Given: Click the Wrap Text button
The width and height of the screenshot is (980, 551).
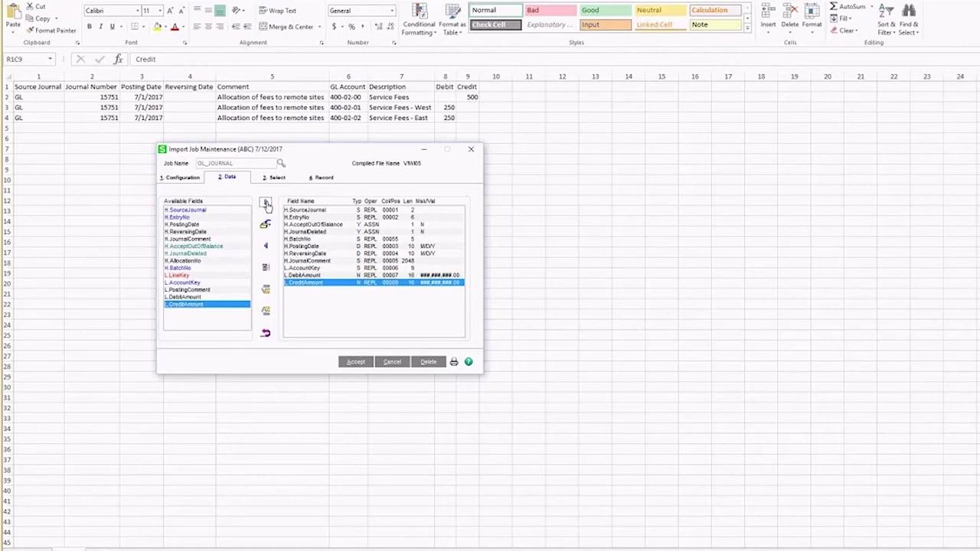Looking at the screenshot, I should point(277,11).
